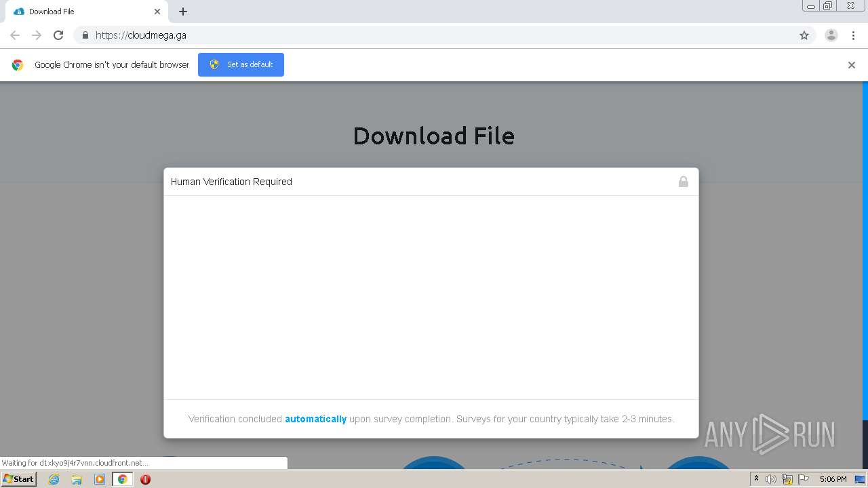Select the Download File tab
This screenshot has height=488, width=868.
[86, 12]
